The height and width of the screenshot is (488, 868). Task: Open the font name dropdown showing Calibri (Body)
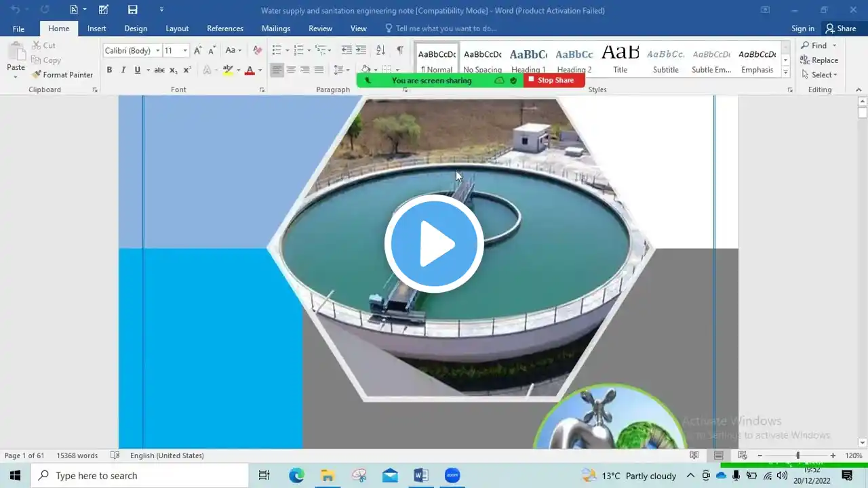click(133, 50)
